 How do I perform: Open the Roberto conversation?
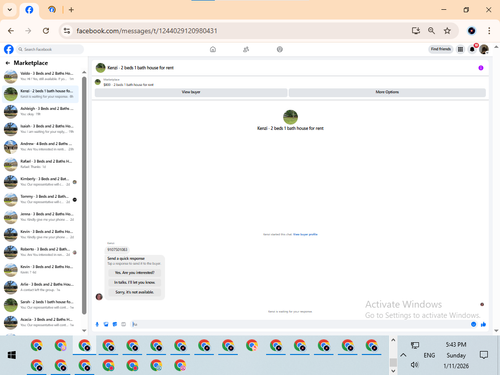(40, 252)
